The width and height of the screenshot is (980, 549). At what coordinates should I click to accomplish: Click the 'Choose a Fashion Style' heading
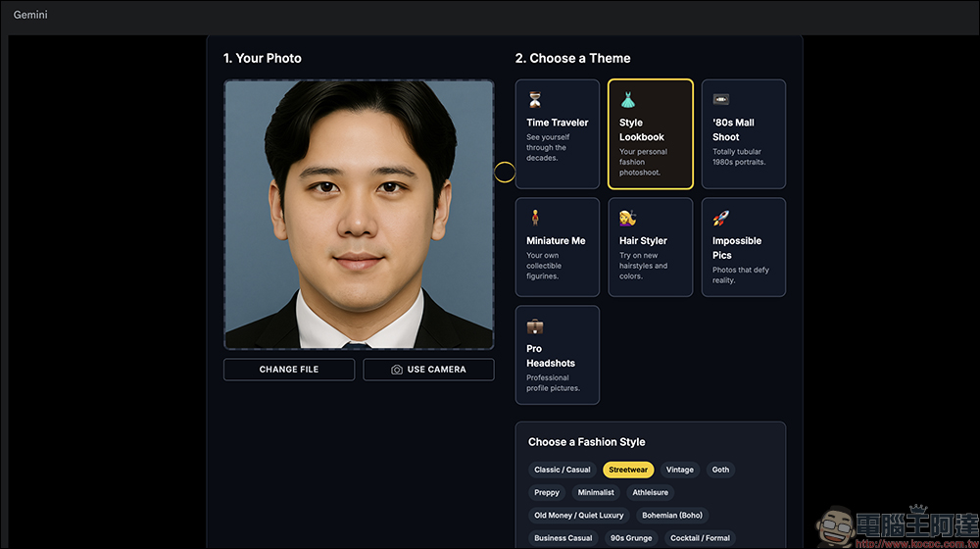(586, 442)
